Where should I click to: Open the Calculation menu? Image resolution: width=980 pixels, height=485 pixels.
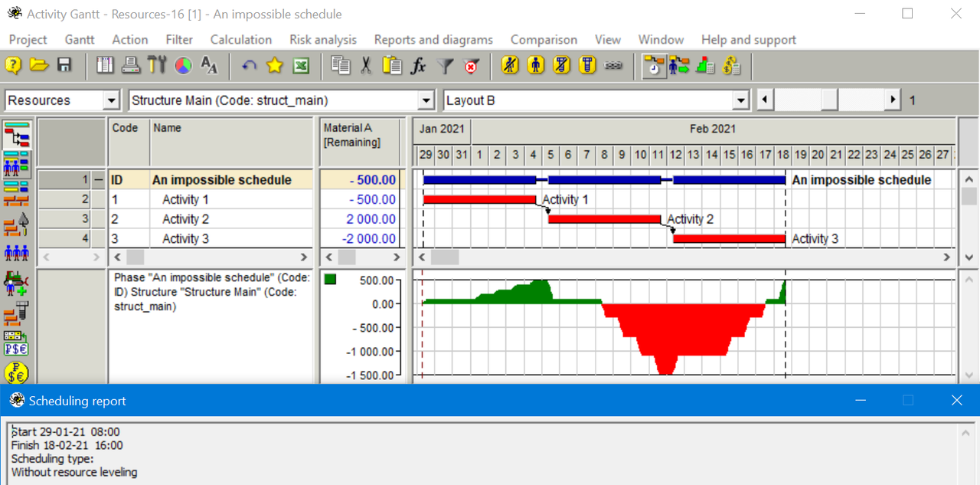[x=241, y=40]
